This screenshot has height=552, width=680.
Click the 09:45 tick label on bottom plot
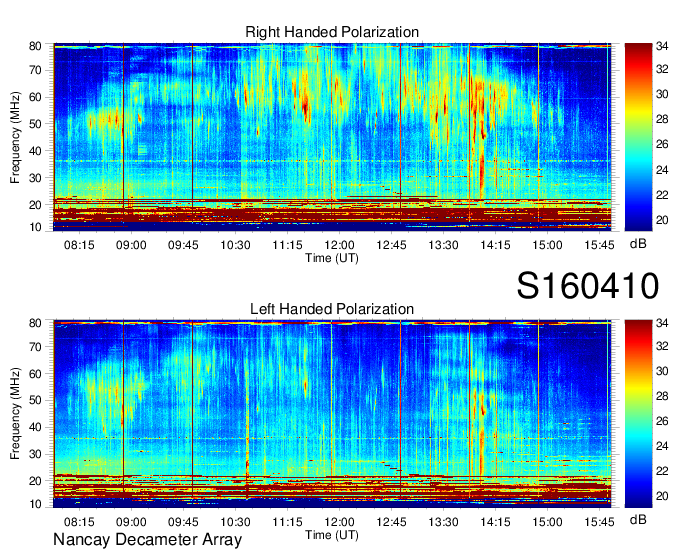[x=183, y=521]
